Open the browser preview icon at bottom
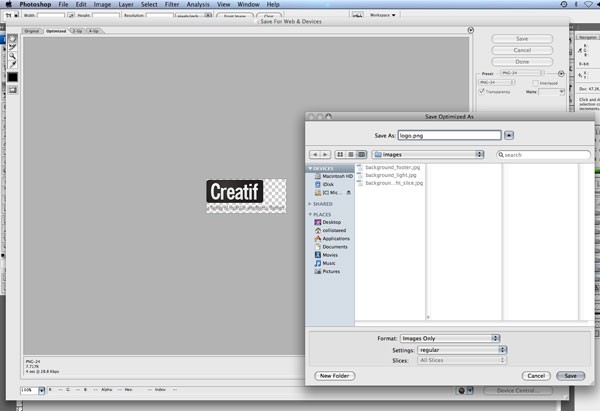The height and width of the screenshot is (411, 600). pos(461,391)
